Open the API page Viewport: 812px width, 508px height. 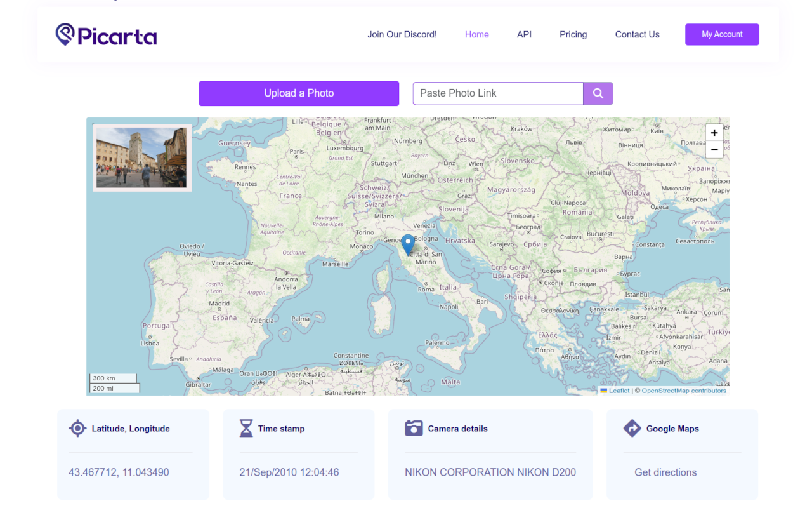(524, 35)
